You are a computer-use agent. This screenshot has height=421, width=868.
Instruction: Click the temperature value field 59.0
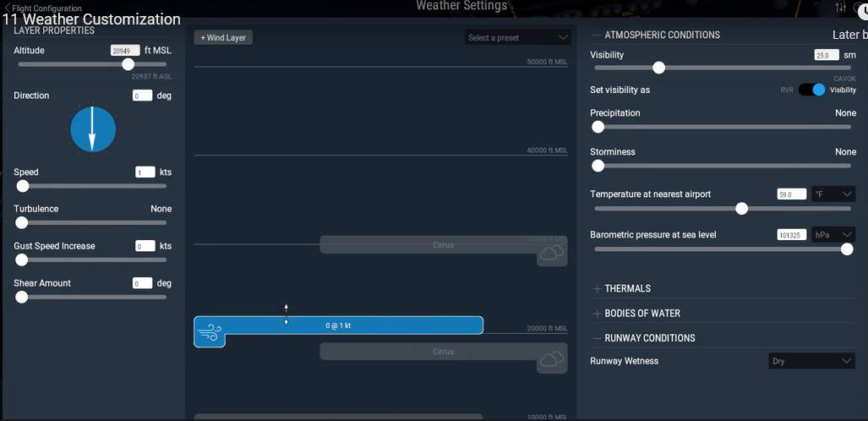pos(792,194)
